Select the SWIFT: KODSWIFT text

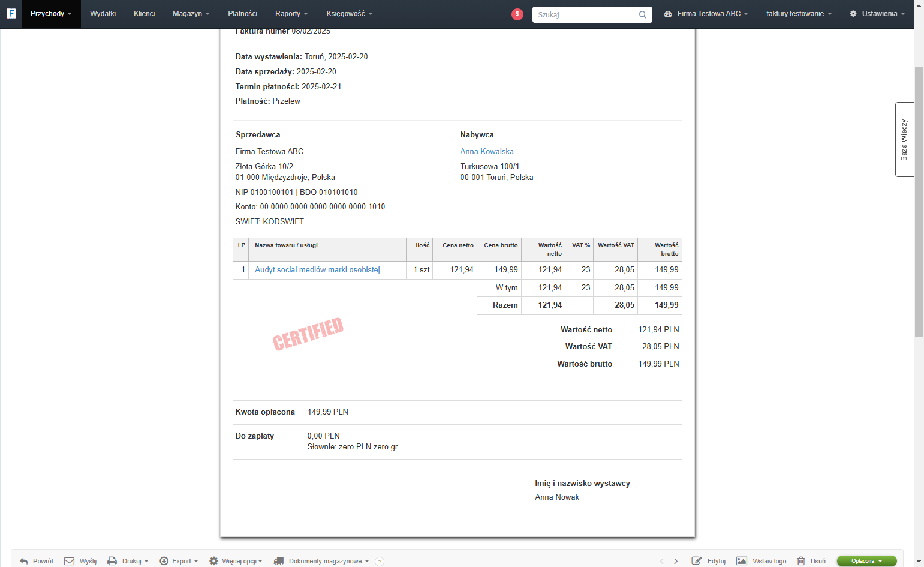point(270,222)
